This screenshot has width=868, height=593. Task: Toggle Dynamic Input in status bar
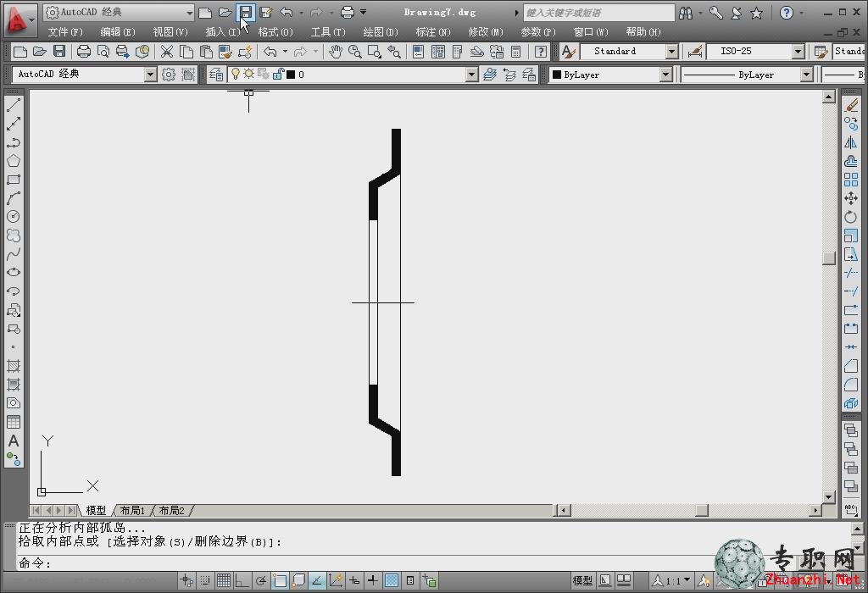(x=353, y=580)
